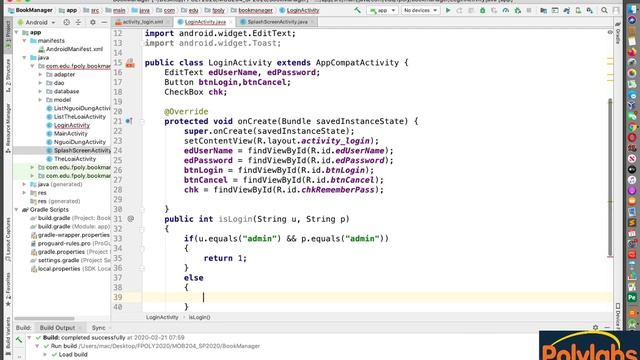Viewport: 640px width, 360px height.
Task: Open the Favorites side tab
Action: click(8, 289)
